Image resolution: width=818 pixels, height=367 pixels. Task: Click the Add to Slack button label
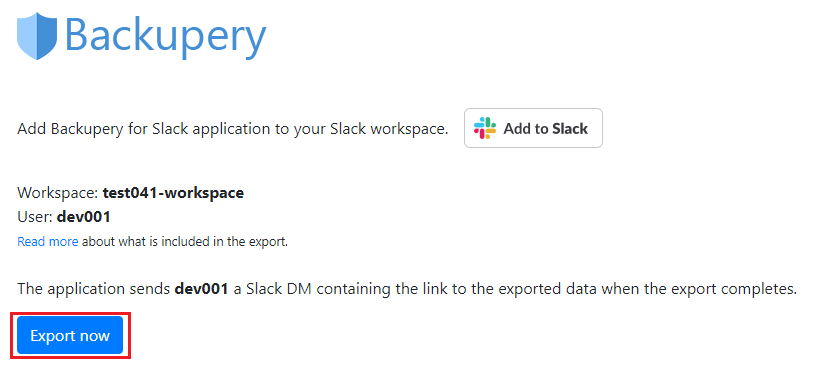546,128
